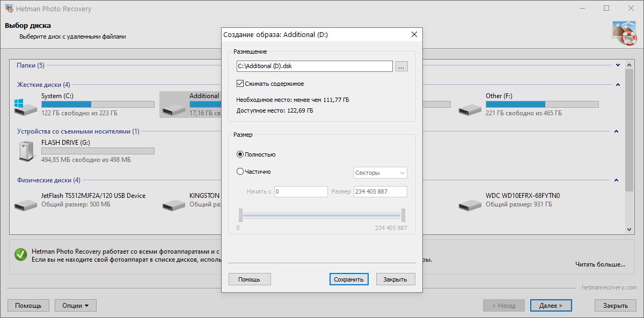This screenshot has width=644, height=318.
Task: Click the 'Необходимое место' size text
Action: [x=293, y=100]
